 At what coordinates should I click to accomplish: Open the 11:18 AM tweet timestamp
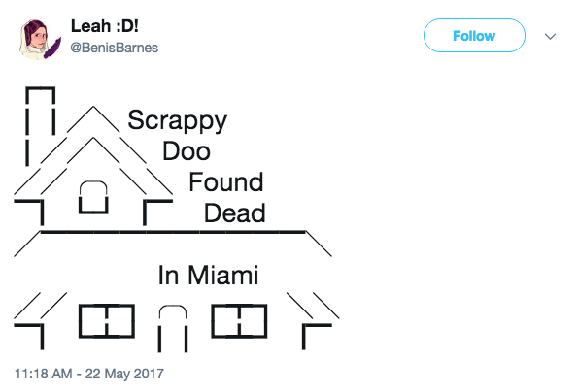44,374
